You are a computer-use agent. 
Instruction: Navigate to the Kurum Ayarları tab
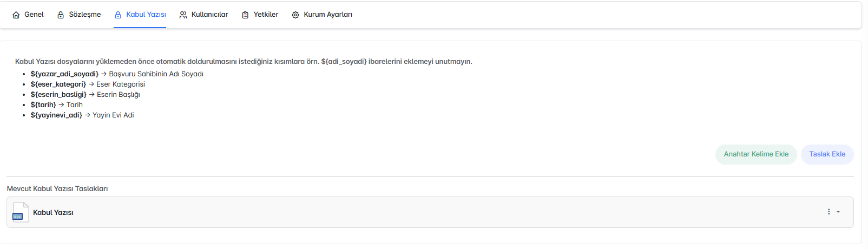pyautogui.click(x=328, y=15)
